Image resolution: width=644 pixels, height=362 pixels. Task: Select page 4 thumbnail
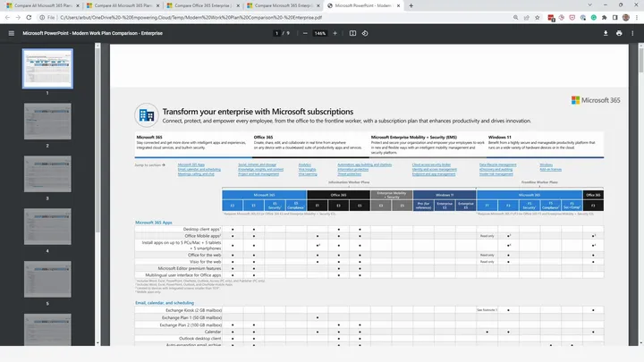click(x=47, y=226)
